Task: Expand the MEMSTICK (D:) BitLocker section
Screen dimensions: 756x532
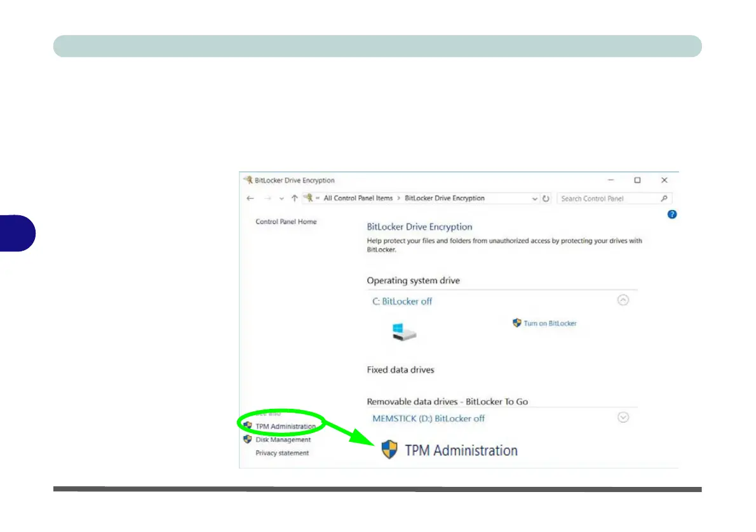Action: tap(623, 417)
